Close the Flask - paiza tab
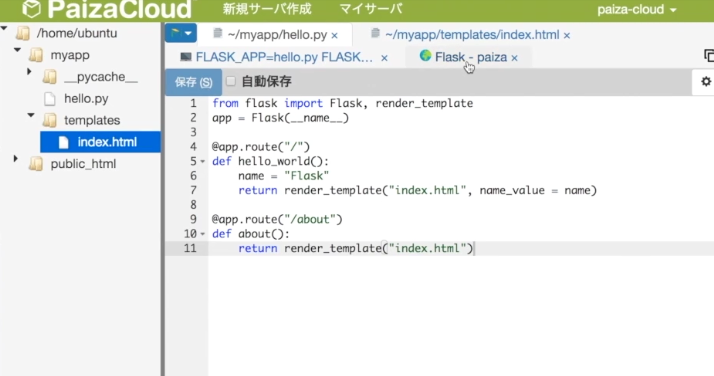The image size is (714, 376). coord(515,58)
